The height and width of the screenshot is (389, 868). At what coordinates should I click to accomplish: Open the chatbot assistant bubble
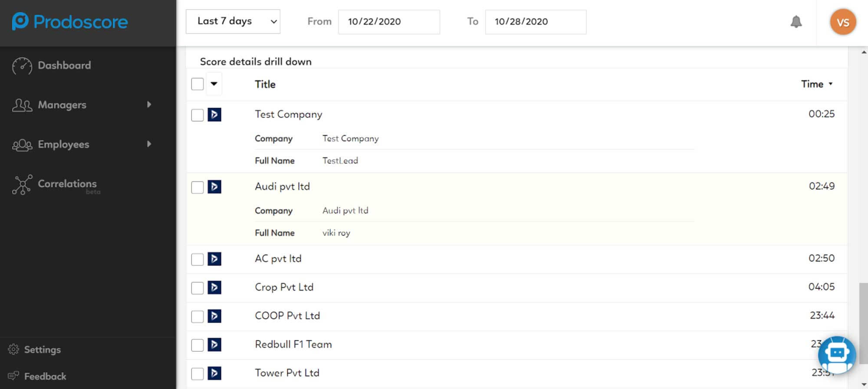837,355
